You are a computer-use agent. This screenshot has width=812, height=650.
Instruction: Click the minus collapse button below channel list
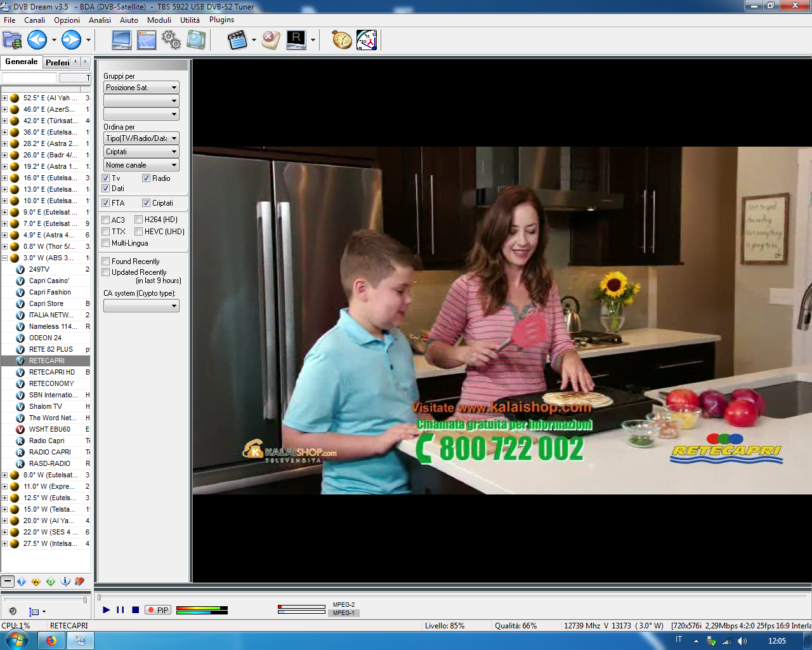(x=7, y=581)
